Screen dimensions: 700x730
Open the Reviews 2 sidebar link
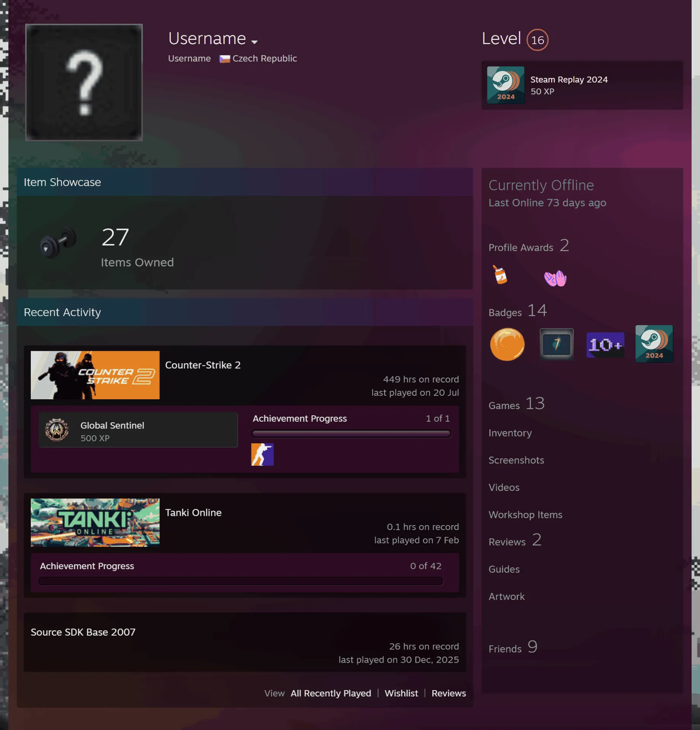tap(515, 541)
